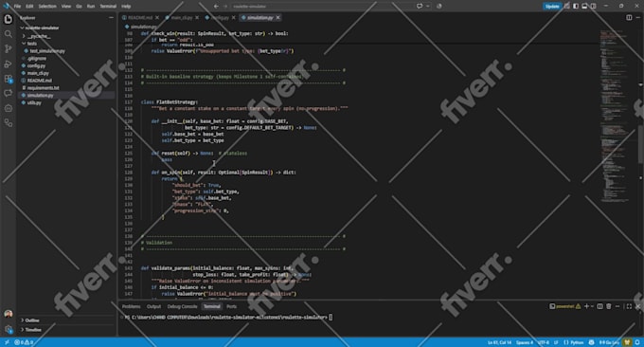Kill terminal using the trash icon

609,306
